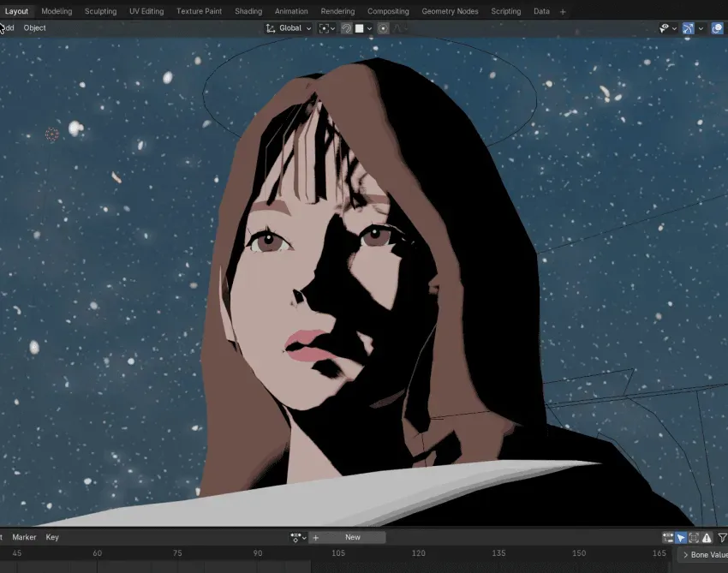Open the Sculpting workspace tab

pos(101,11)
